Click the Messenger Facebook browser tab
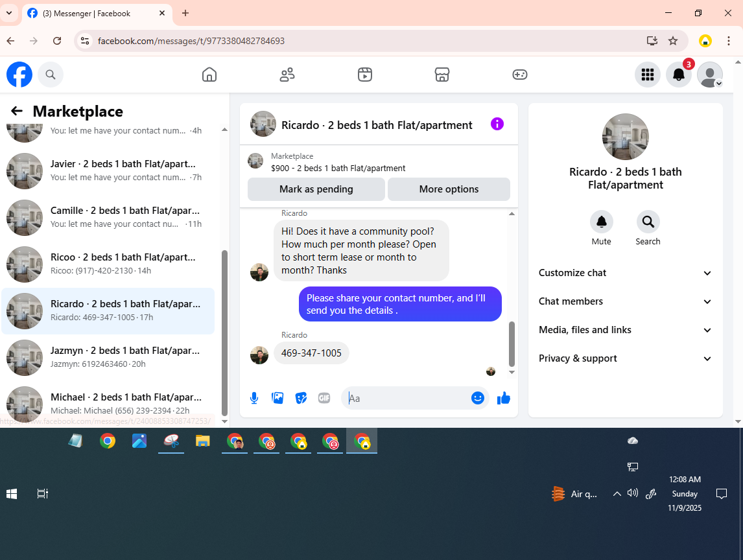This screenshot has width=743, height=560. [97, 13]
